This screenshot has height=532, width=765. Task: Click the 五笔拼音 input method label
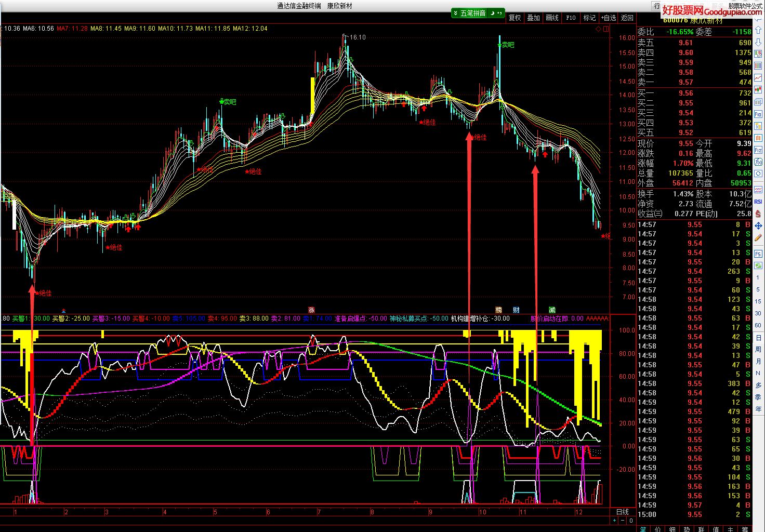click(473, 13)
